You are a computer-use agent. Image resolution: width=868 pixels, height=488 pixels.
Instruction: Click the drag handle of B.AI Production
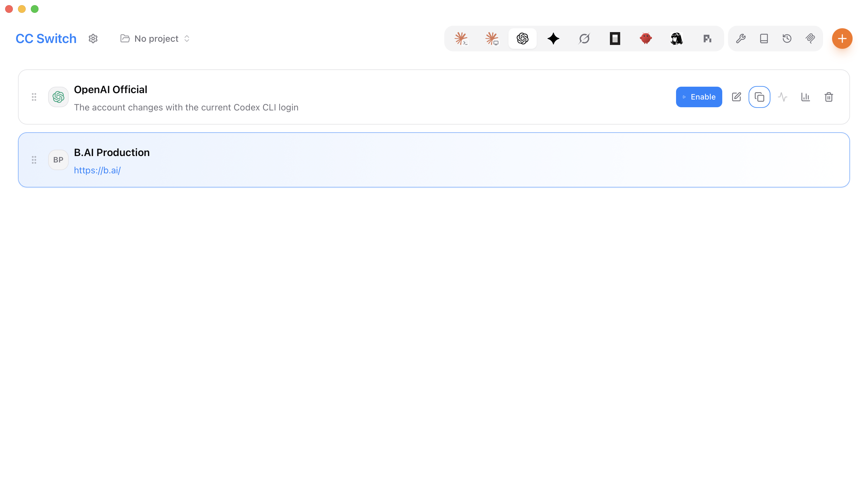point(34,160)
